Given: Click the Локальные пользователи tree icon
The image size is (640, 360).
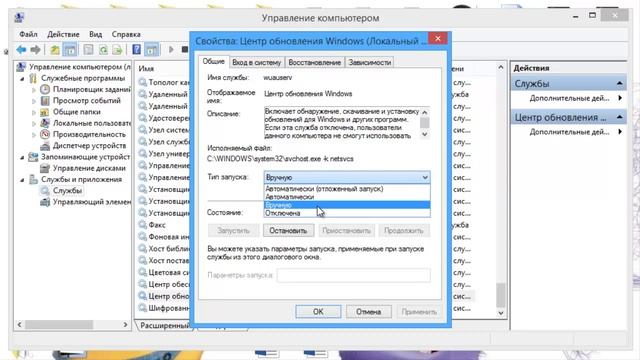Looking at the screenshot, I should 45,123.
